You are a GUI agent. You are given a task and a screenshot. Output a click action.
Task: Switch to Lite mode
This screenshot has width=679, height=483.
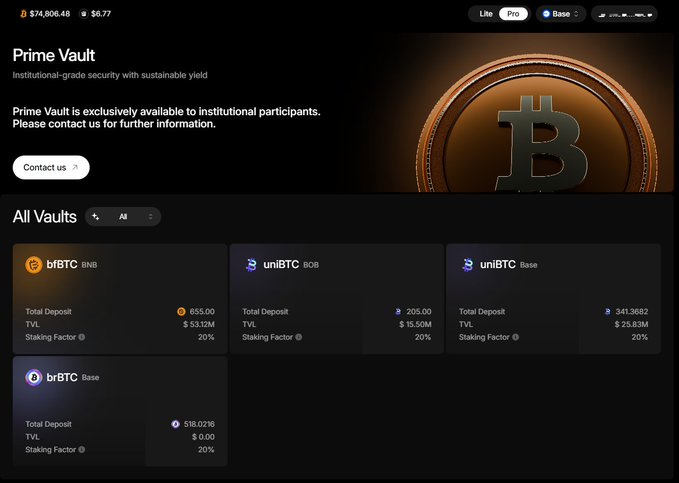tap(486, 14)
